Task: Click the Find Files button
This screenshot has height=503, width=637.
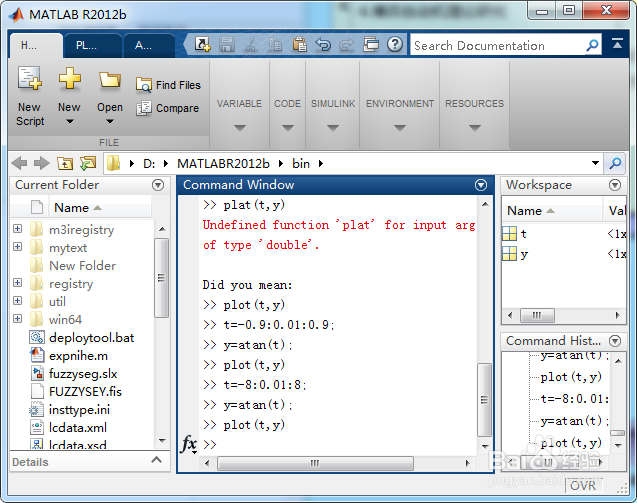Action: (x=168, y=85)
